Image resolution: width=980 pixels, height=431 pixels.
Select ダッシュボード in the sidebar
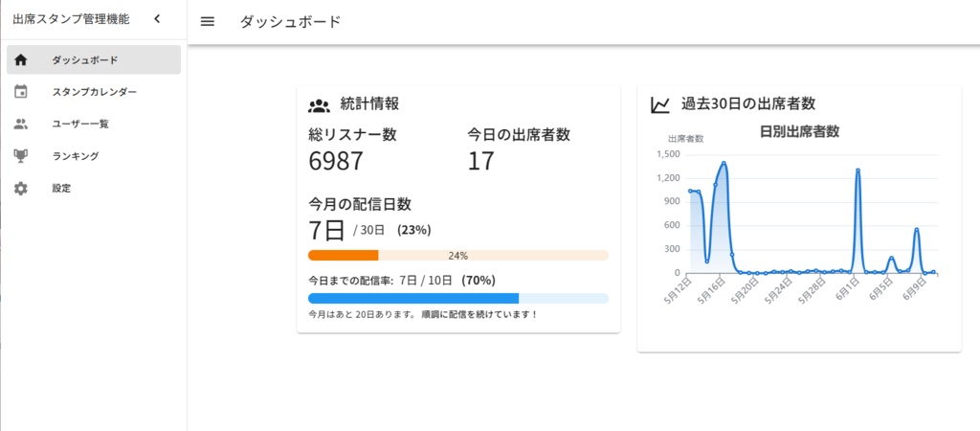pos(85,60)
